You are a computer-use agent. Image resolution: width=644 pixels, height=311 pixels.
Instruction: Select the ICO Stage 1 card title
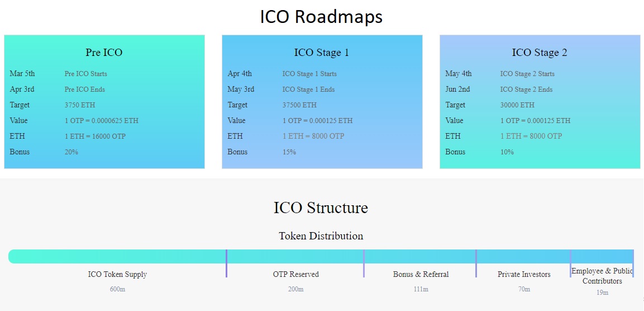click(322, 53)
